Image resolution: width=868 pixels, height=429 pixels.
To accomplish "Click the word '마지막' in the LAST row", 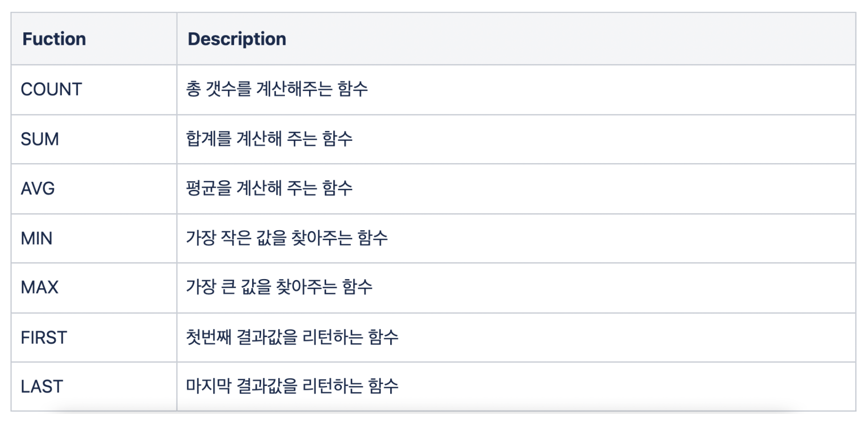I will [x=208, y=386].
